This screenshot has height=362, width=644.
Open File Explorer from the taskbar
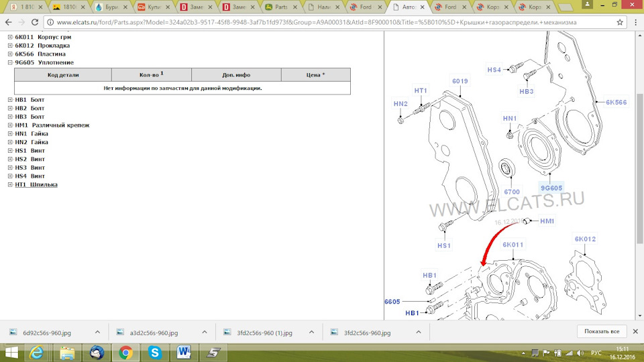pos(67,352)
